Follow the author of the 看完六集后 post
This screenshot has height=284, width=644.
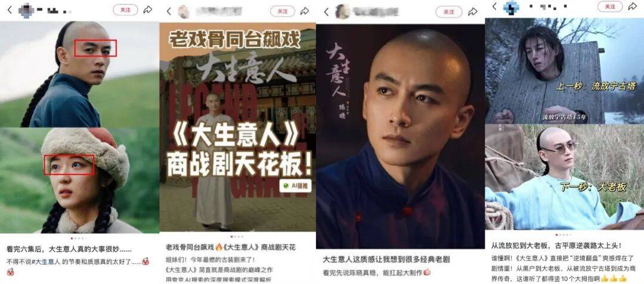(x=125, y=10)
